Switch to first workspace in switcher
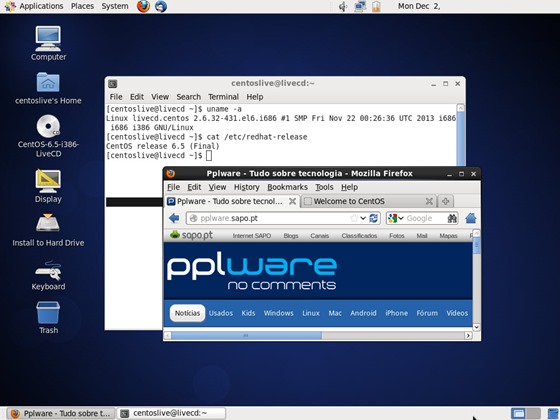Screen dimensions: 560x420 coord(518,414)
